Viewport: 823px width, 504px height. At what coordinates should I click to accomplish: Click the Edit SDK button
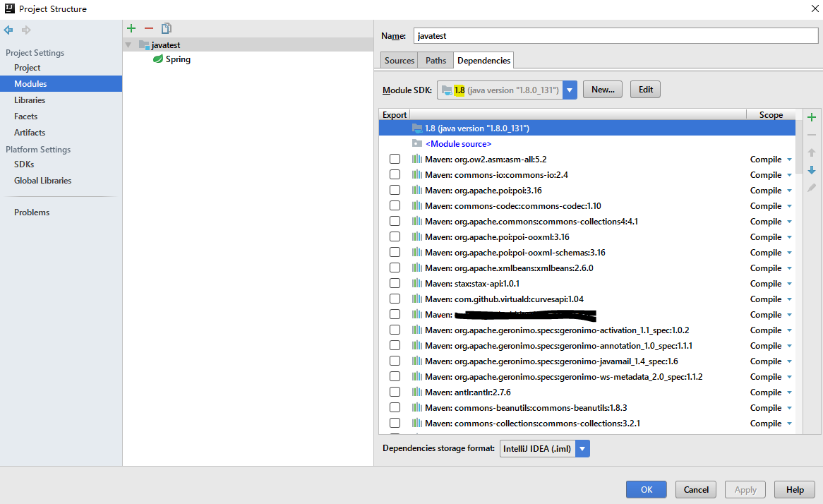[x=646, y=89]
